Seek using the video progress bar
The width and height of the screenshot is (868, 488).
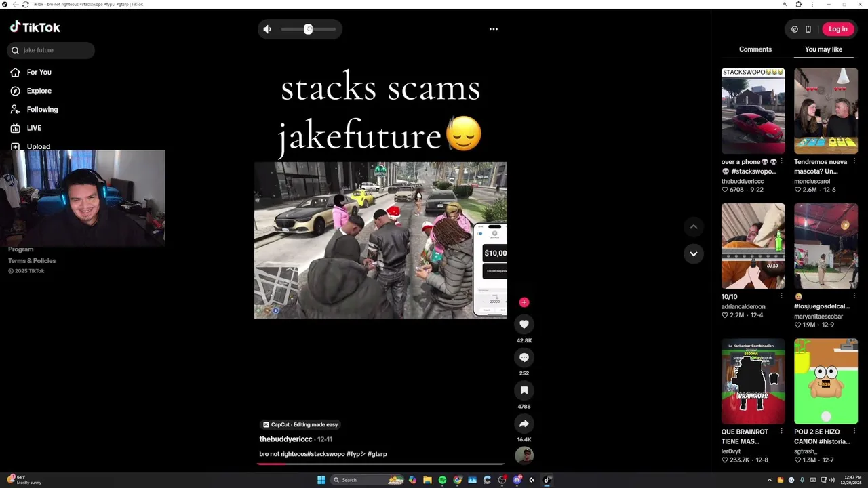point(380,464)
